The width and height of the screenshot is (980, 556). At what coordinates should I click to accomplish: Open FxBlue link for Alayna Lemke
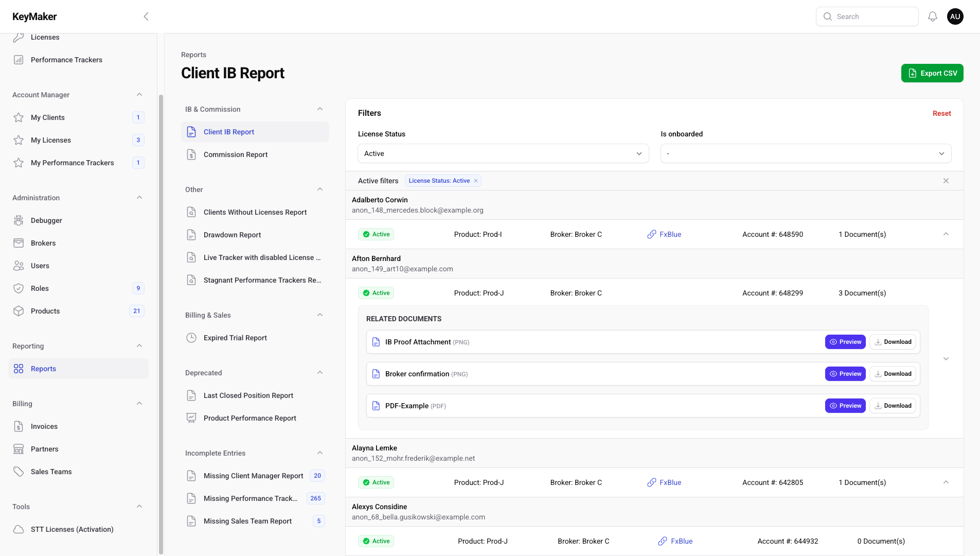click(664, 482)
